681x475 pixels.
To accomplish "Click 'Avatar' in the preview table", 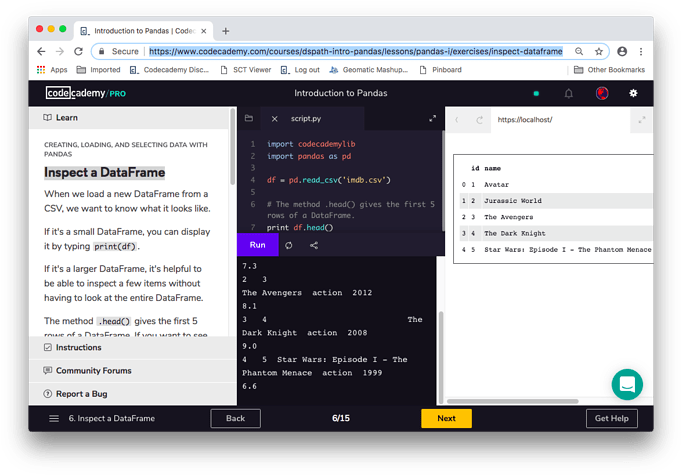I will [x=496, y=185].
